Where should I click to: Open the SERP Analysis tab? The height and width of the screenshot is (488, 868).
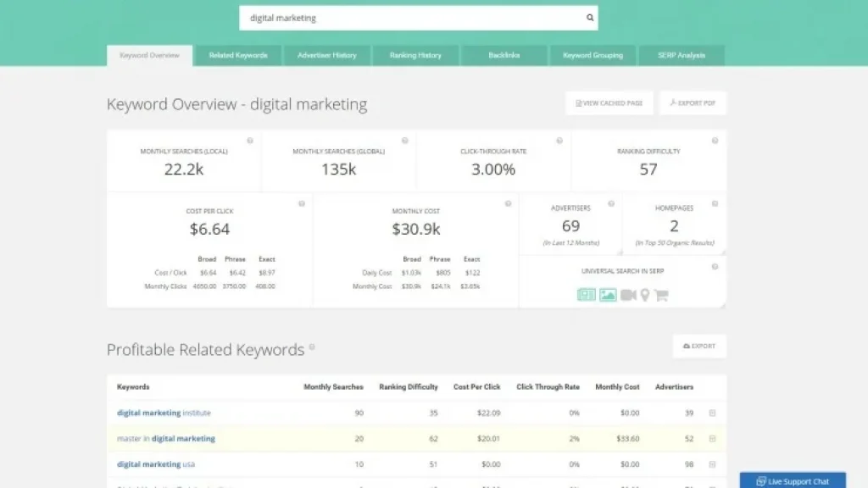pyautogui.click(x=682, y=56)
